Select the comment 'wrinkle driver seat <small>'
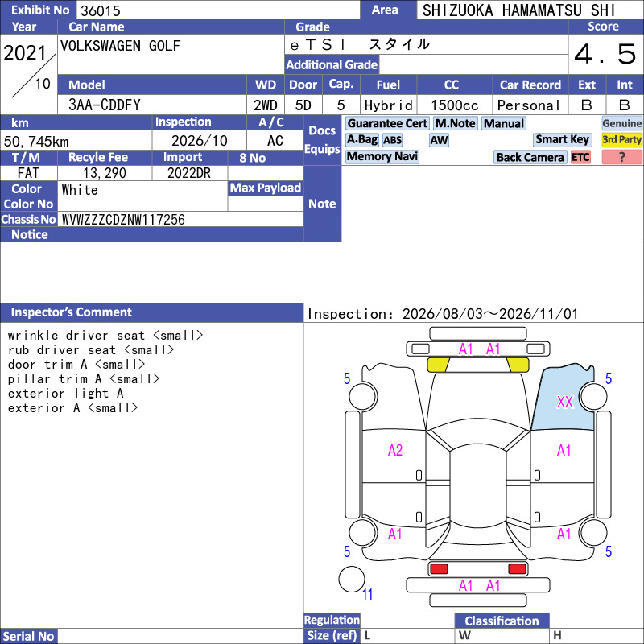 coord(105,336)
